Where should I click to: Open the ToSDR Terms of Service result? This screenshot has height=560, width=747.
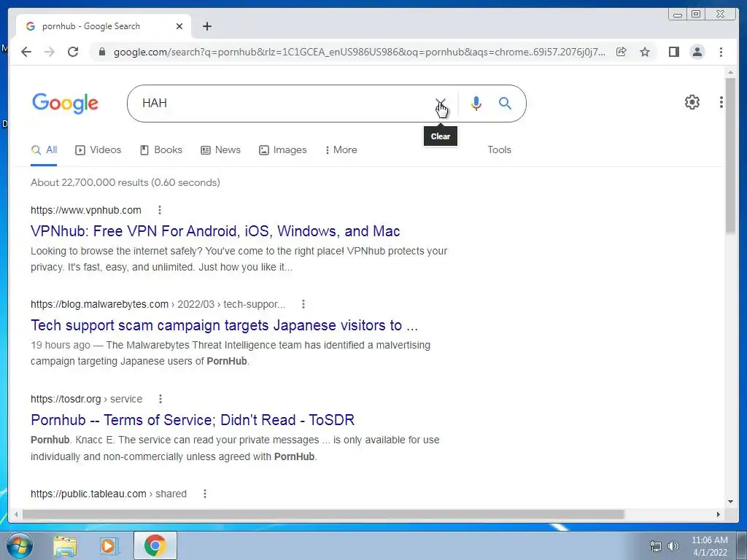[x=193, y=420]
